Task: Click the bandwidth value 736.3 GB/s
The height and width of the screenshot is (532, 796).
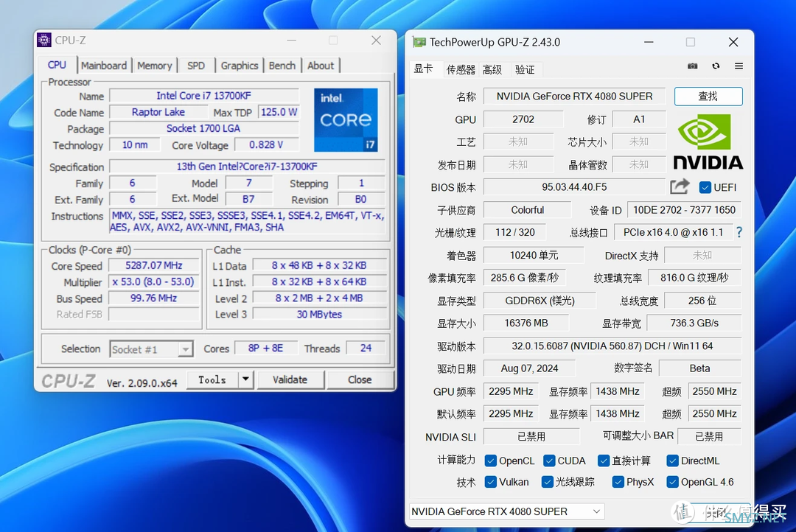Action: coord(694,323)
